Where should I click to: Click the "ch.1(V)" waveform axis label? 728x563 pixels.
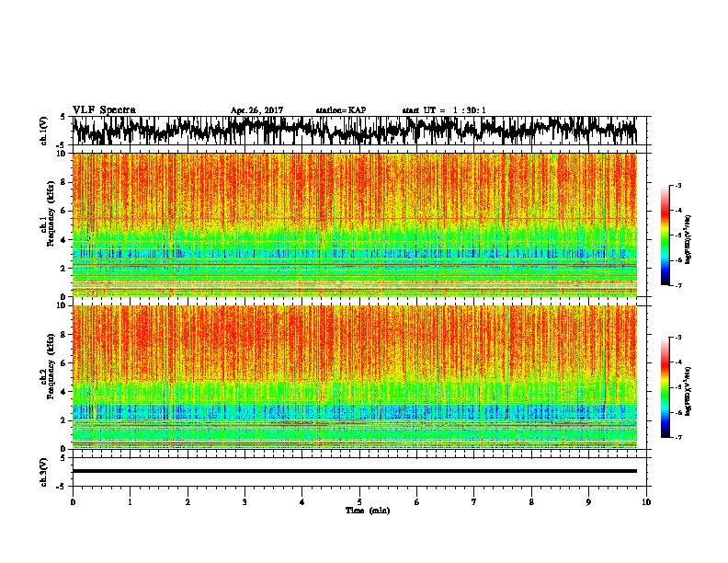pyautogui.click(x=44, y=131)
